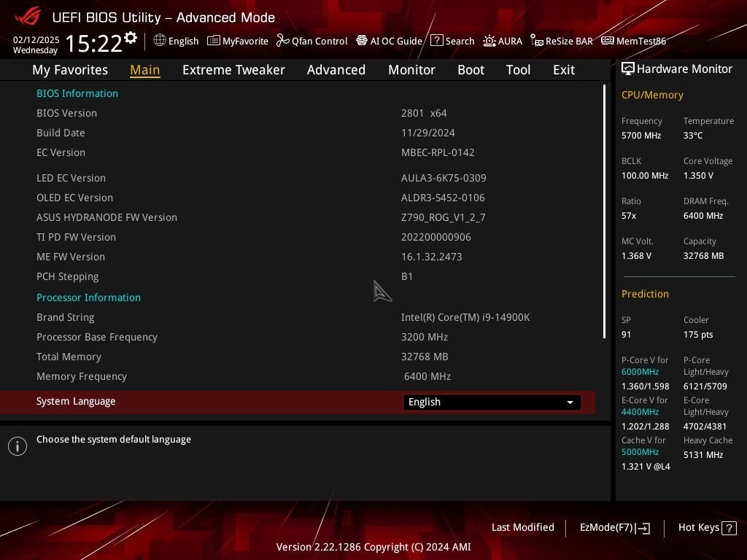
Task: Click the info icon beside help text
Action: [18, 446]
